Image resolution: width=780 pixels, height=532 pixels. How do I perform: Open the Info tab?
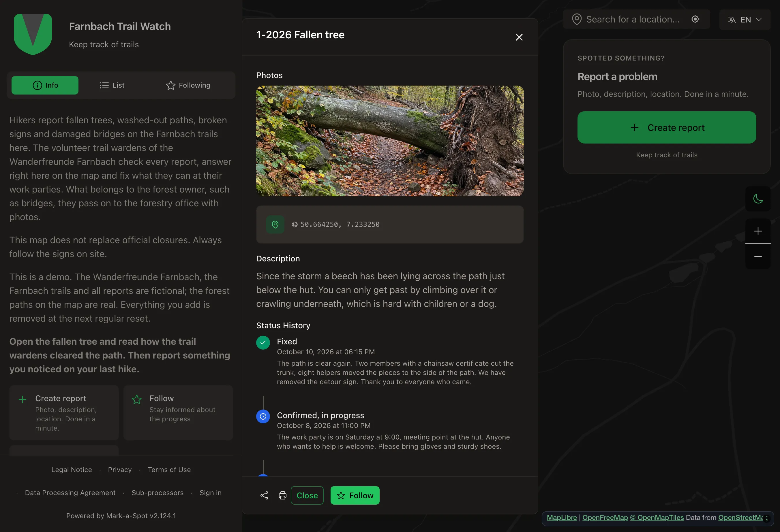coord(45,85)
